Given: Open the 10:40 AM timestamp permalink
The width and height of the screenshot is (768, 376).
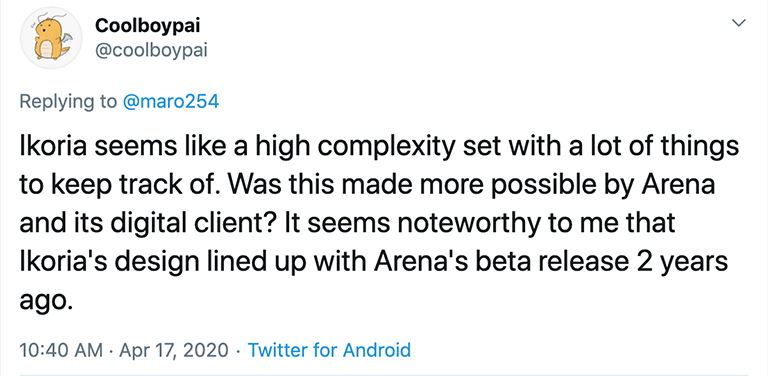Looking at the screenshot, I should coord(61,350).
